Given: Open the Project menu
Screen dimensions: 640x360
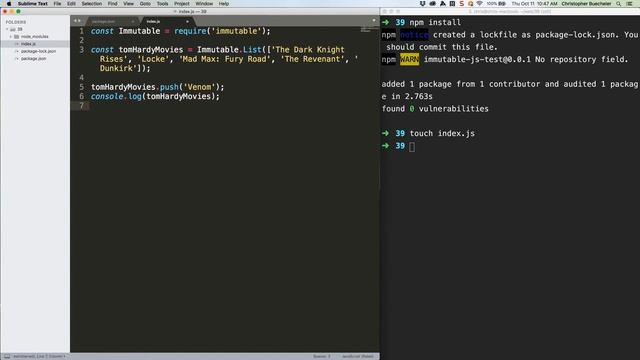Looking at the screenshot, I should tap(182, 3).
